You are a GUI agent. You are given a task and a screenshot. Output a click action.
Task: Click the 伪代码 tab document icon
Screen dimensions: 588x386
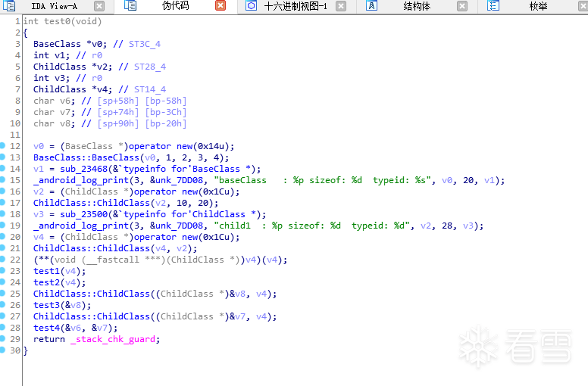[x=130, y=5]
